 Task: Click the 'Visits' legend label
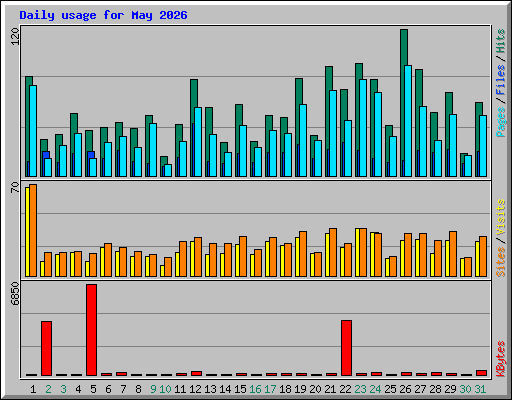pos(500,217)
